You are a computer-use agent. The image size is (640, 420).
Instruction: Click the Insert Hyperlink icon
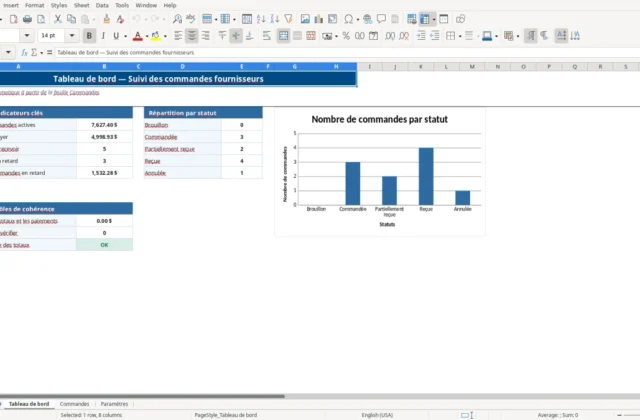click(x=367, y=19)
